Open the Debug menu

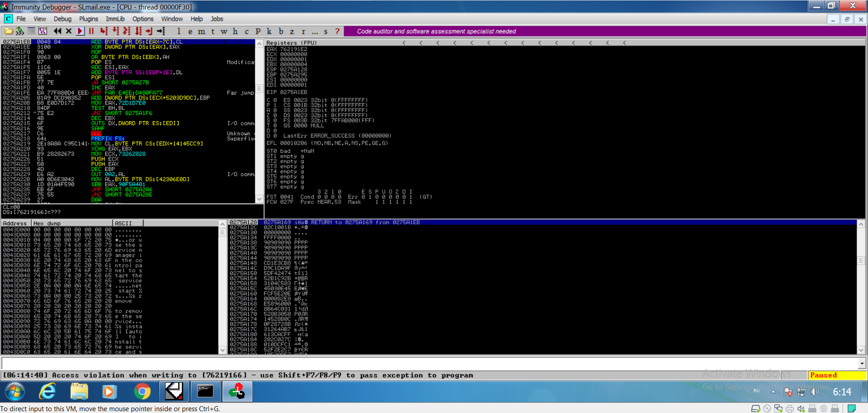pos(62,19)
